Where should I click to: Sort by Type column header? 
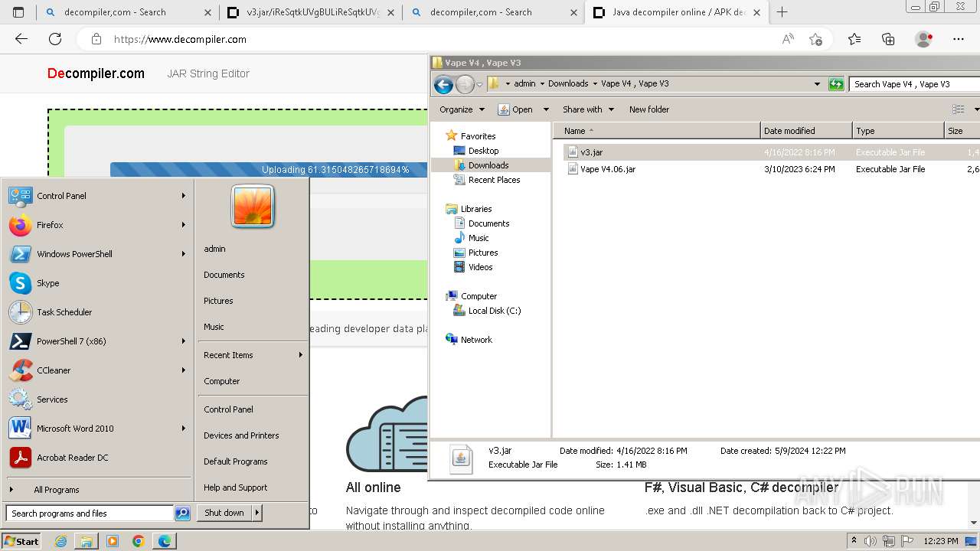pyautogui.click(x=898, y=131)
